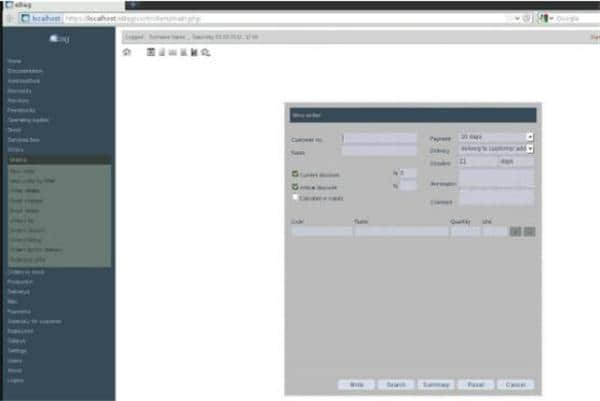Click the Write button

pyautogui.click(x=357, y=385)
